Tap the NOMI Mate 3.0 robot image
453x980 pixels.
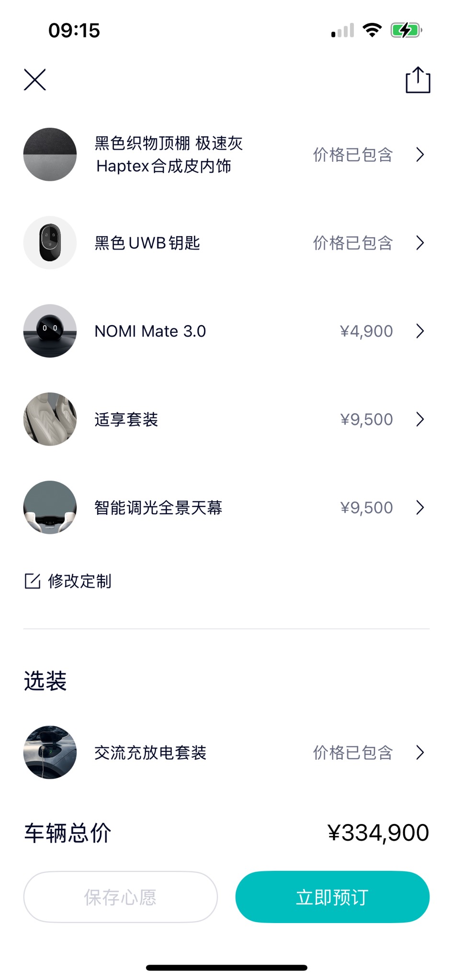50,331
